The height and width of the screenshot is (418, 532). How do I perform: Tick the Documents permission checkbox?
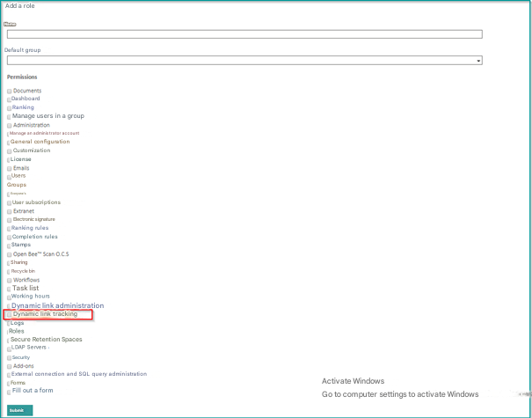click(x=9, y=92)
